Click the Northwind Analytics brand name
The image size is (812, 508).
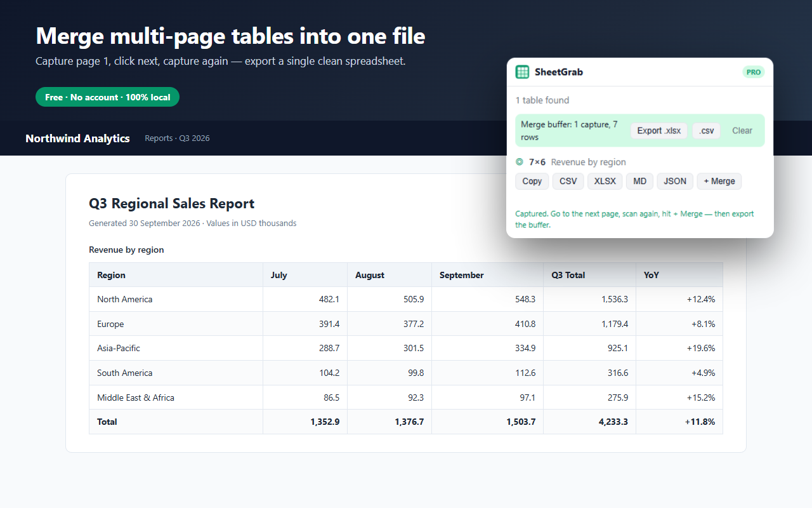coord(77,138)
